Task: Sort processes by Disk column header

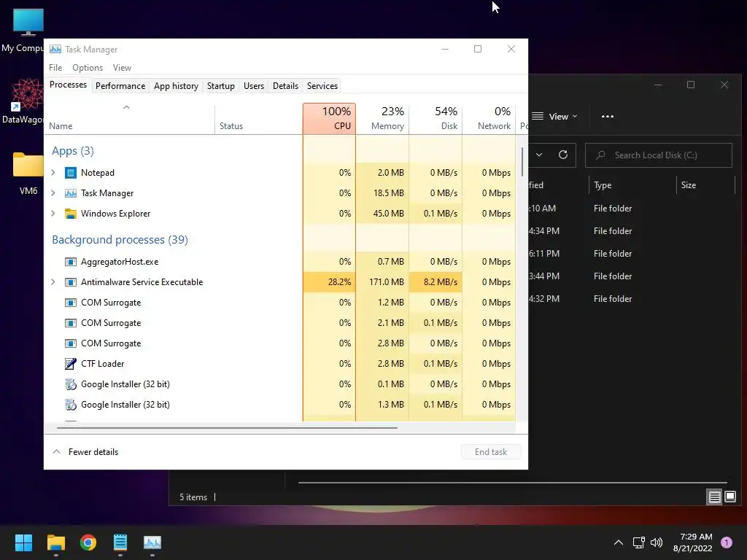Action: pos(436,119)
